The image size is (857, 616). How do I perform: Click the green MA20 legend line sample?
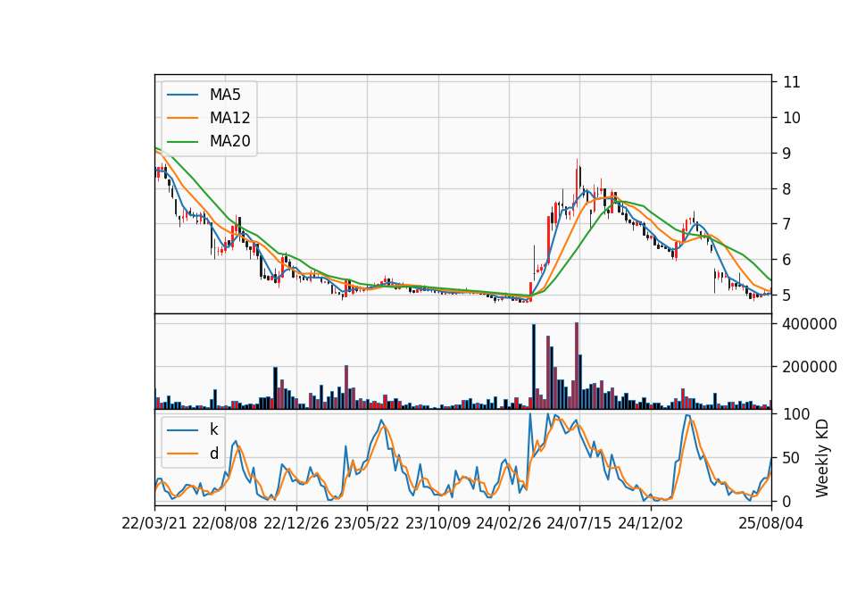coord(182,141)
